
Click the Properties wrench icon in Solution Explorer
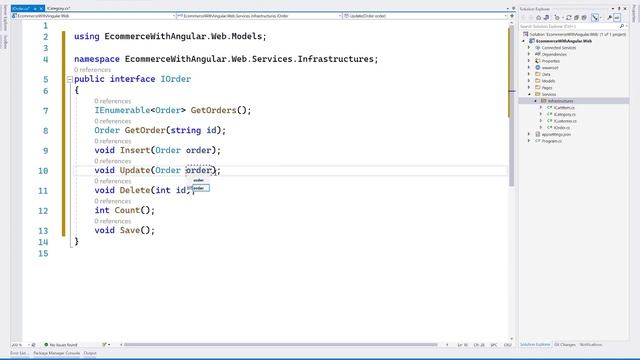tap(609, 18)
